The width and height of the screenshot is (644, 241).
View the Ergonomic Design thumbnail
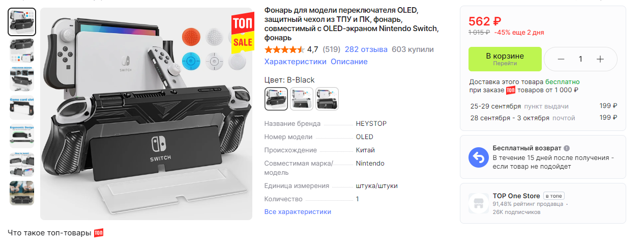point(22,136)
